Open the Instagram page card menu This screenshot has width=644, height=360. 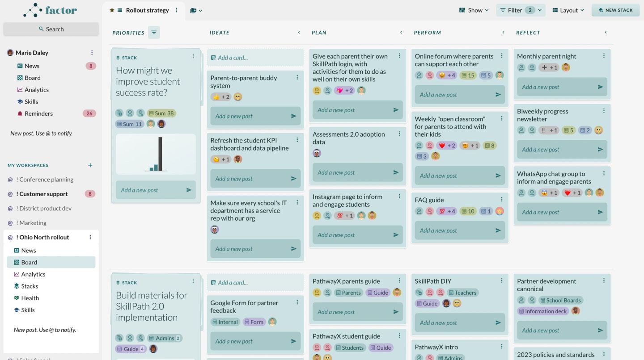399,197
